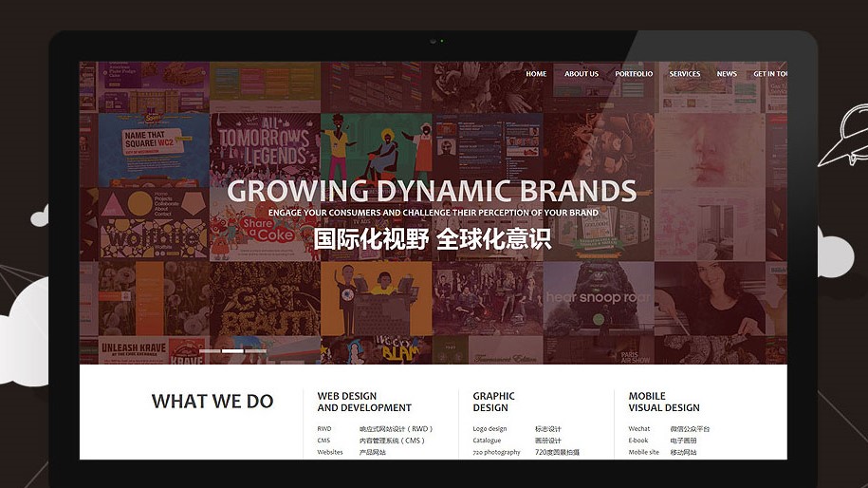This screenshot has height=488, width=868.
Task: Open the HOME navigation item
Action: point(536,74)
